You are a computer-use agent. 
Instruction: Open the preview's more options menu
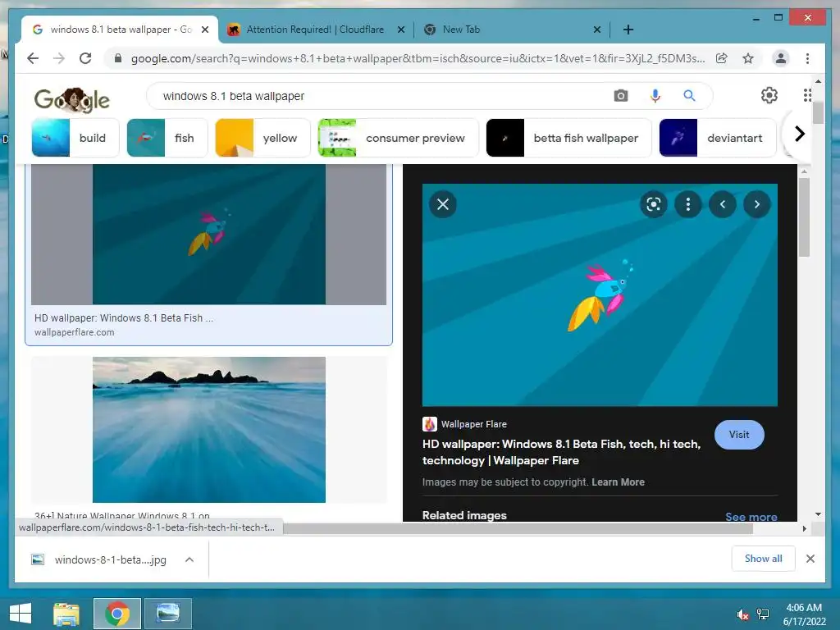click(x=688, y=204)
